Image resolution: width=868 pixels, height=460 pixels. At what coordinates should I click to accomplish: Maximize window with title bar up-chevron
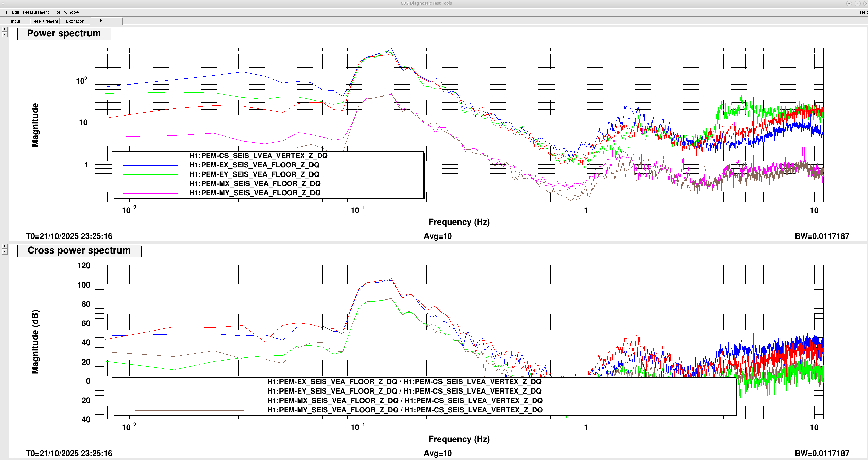(857, 3)
